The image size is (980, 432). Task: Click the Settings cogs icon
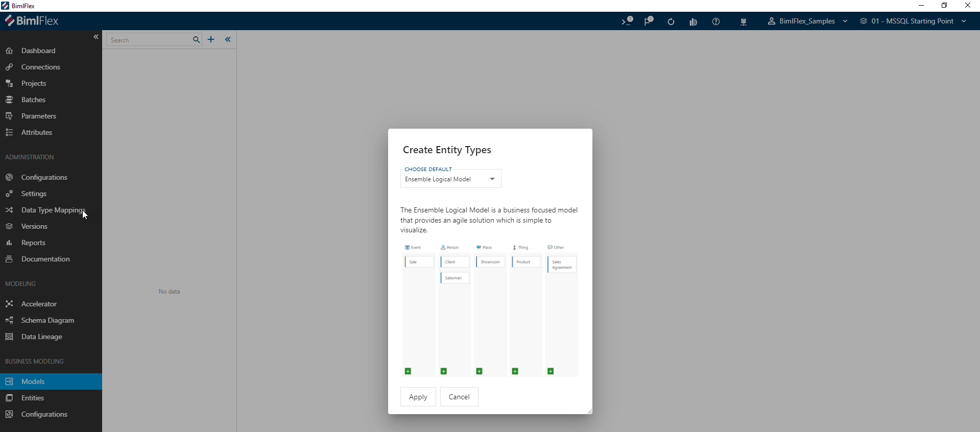point(9,194)
